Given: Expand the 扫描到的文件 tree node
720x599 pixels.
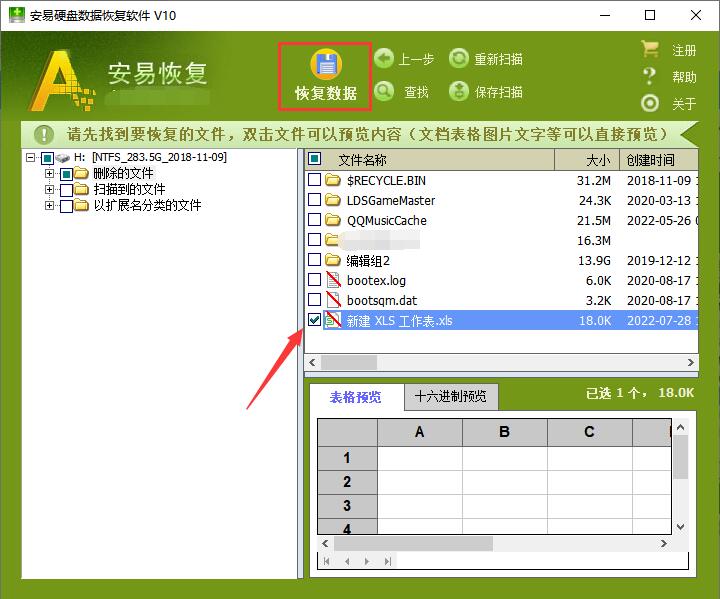Looking at the screenshot, I should click(49, 189).
